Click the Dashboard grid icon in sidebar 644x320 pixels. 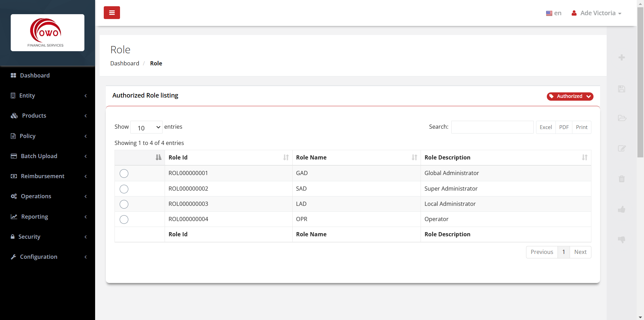tap(13, 75)
